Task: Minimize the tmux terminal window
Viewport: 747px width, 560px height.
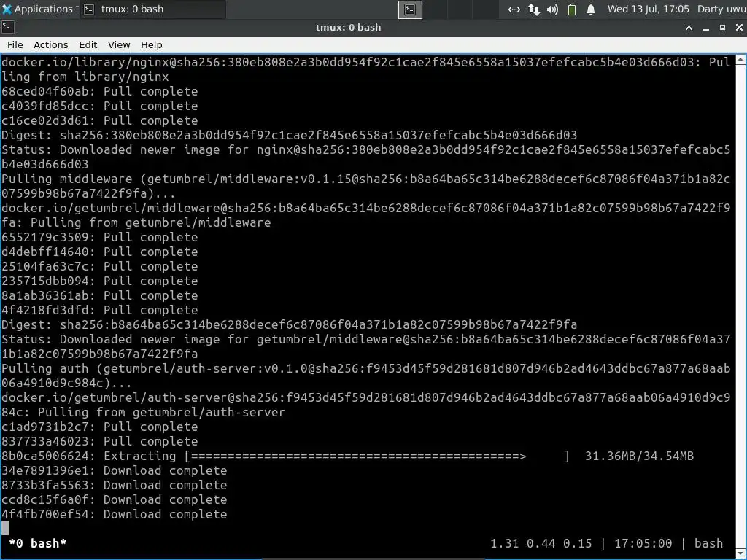Action: 705,28
